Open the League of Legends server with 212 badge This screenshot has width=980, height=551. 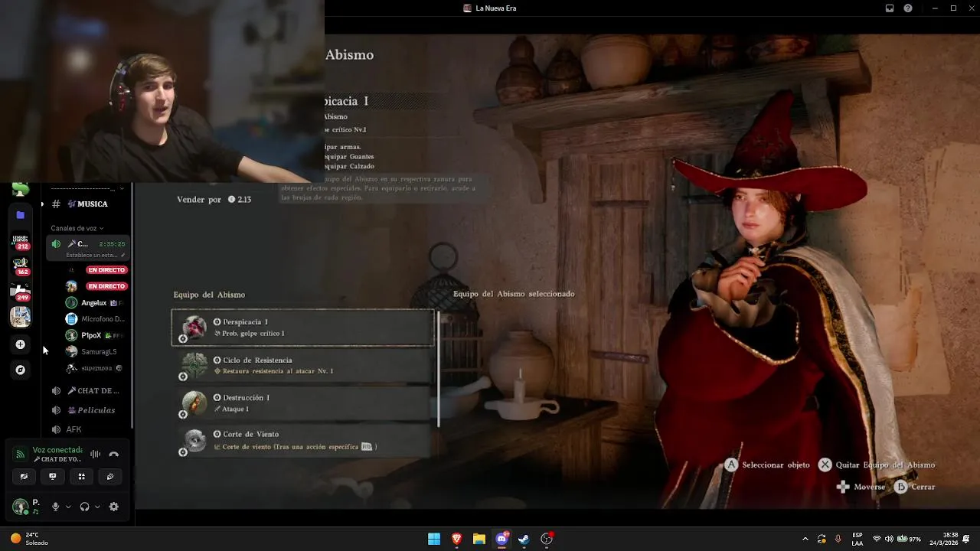(20, 241)
